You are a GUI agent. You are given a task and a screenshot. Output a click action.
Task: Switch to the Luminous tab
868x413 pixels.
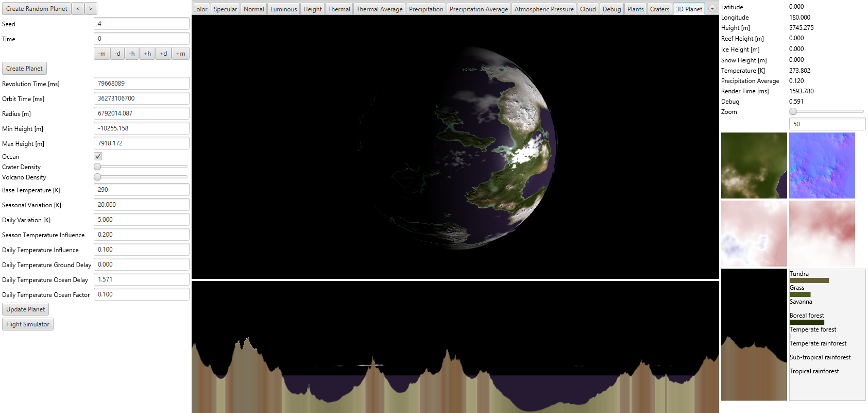click(x=284, y=9)
